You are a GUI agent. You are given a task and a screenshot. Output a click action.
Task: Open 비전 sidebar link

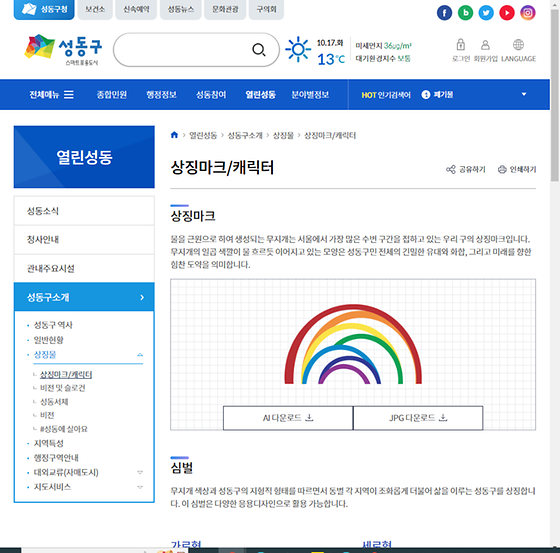[x=47, y=415]
